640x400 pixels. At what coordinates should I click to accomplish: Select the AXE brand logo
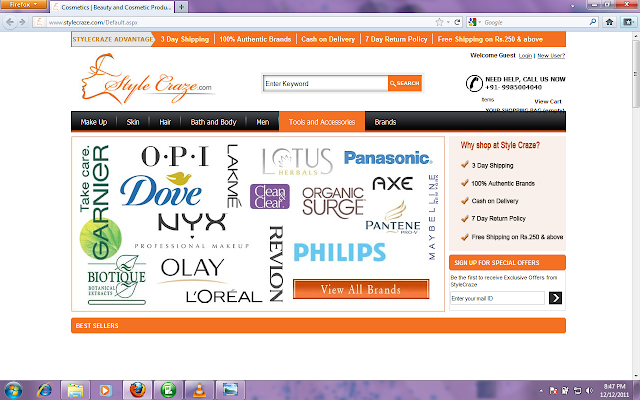pyautogui.click(x=393, y=183)
